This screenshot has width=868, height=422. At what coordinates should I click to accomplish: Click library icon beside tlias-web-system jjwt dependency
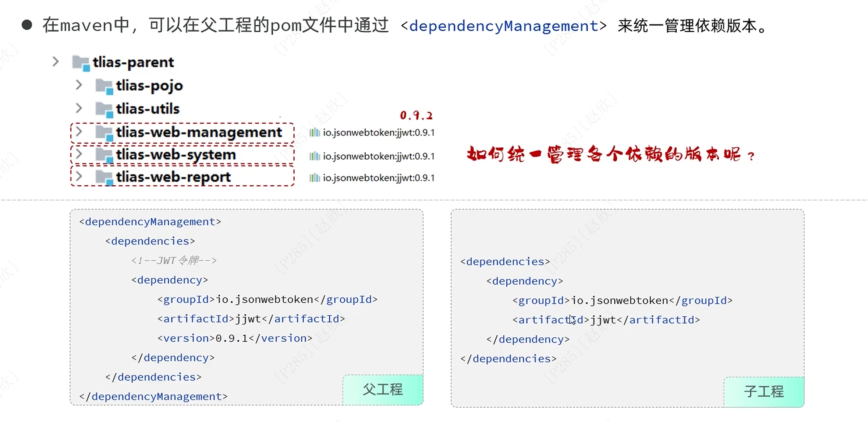(x=314, y=156)
